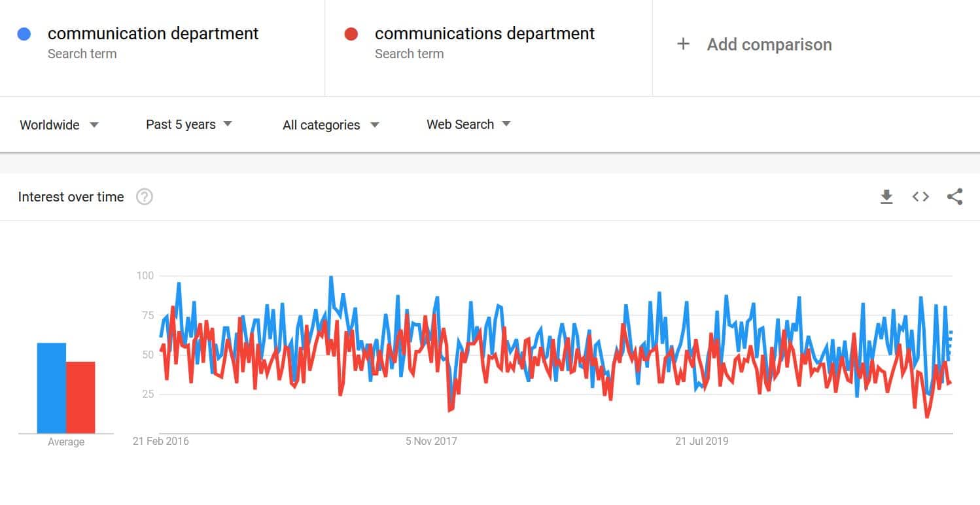The height and width of the screenshot is (505, 980).
Task: Select the communications department search term card
Action: coord(484,41)
